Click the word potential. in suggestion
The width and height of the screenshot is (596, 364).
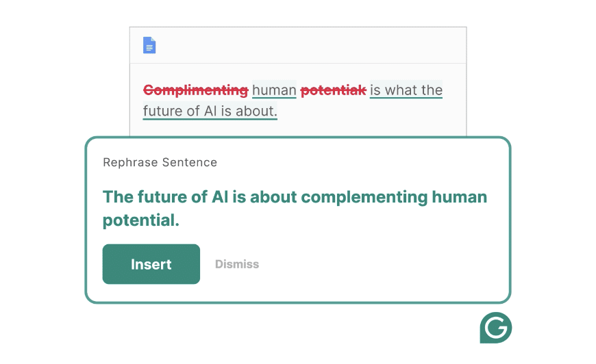[141, 220]
